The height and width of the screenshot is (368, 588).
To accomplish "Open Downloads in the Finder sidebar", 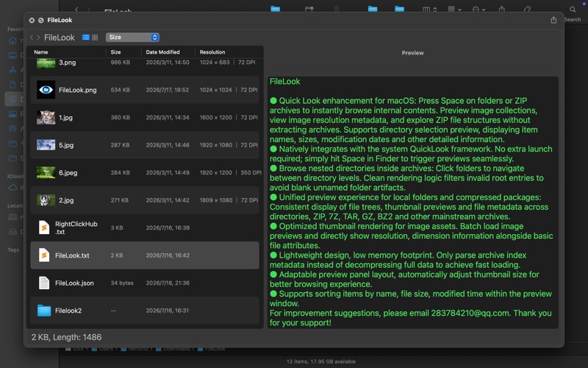I will (12, 99).
